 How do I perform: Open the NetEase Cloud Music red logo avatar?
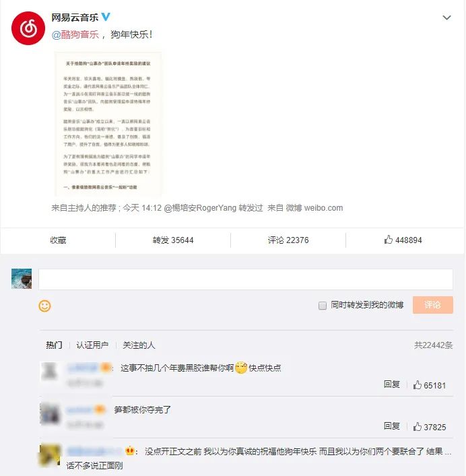click(x=28, y=28)
